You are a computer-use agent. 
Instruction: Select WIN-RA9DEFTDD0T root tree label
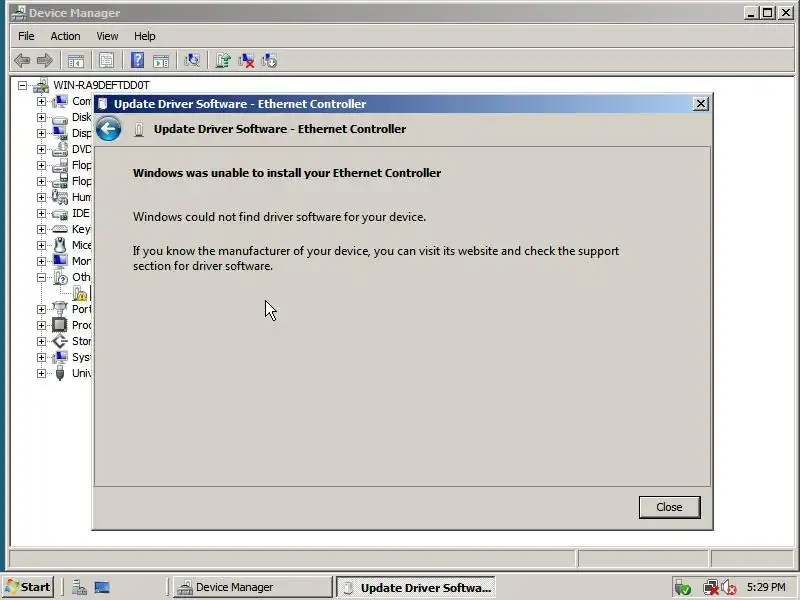click(x=101, y=85)
